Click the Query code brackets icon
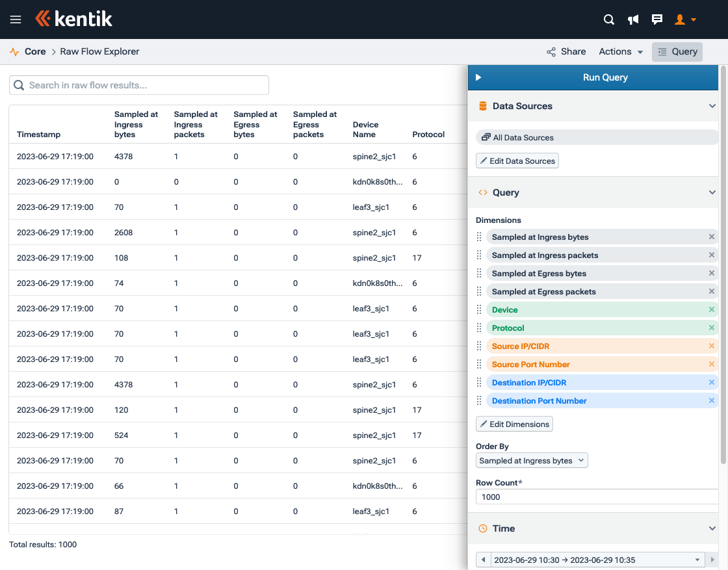This screenshot has height=570, width=728. coord(482,192)
